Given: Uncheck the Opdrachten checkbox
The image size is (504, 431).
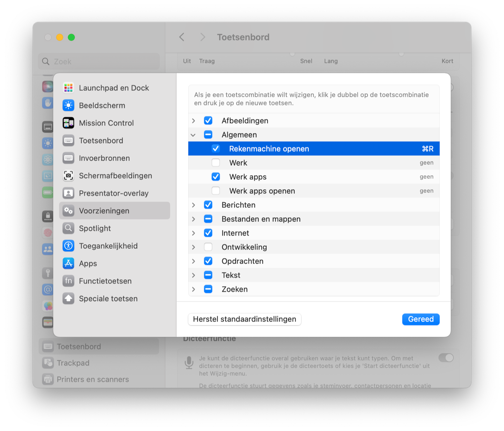Looking at the screenshot, I should click(208, 261).
